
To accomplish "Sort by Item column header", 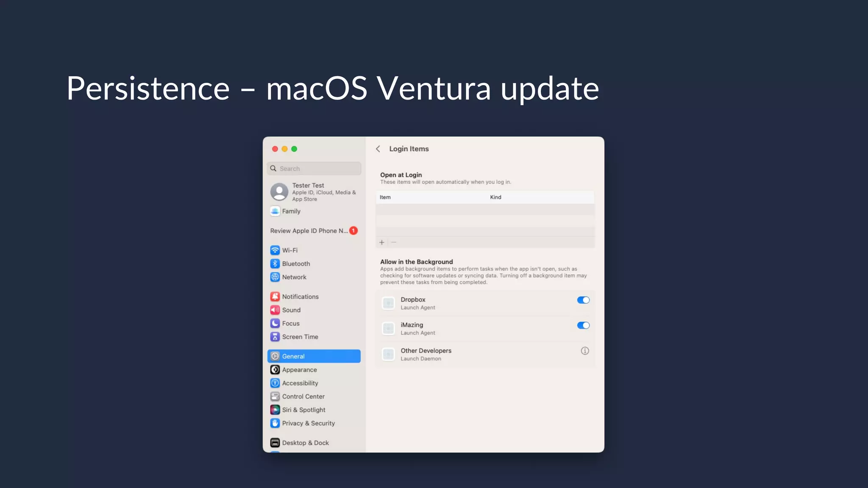I will 385,197.
